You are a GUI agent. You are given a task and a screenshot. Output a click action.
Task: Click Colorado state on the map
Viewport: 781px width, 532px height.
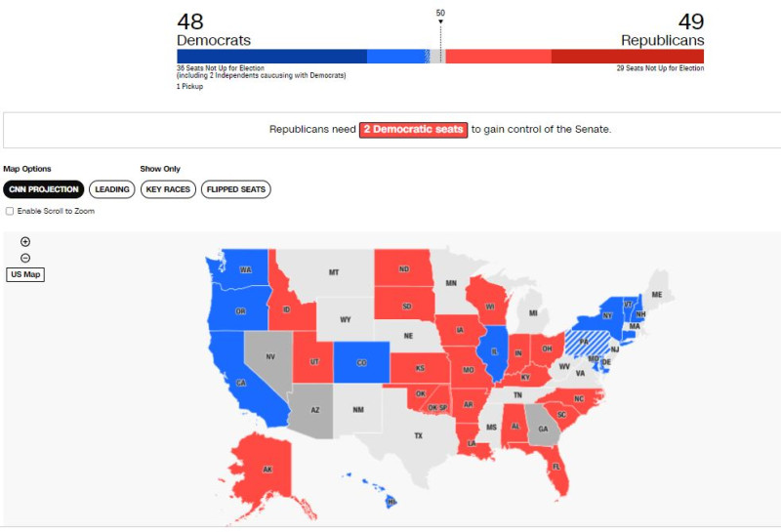click(x=361, y=361)
